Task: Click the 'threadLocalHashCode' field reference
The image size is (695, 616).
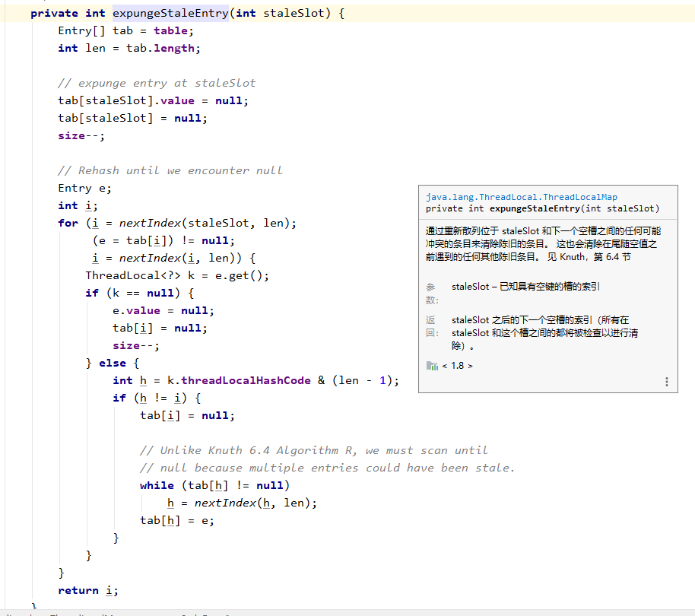Action: [246, 381]
